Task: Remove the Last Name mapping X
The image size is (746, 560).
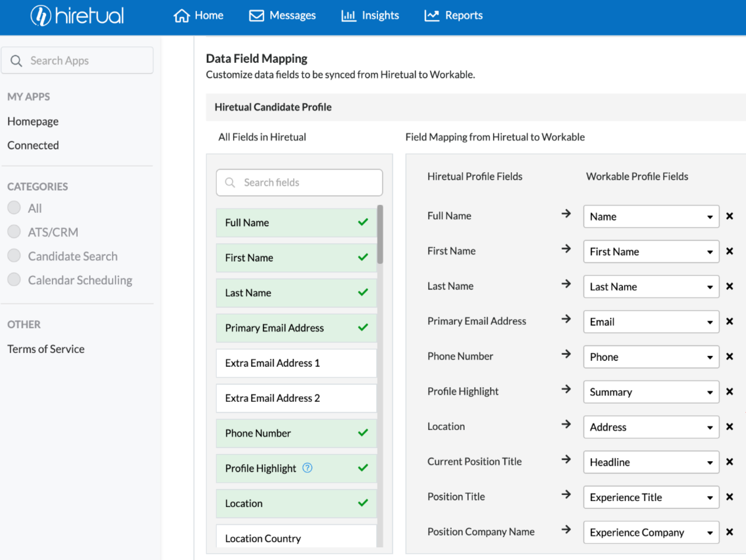Action: [x=730, y=286]
